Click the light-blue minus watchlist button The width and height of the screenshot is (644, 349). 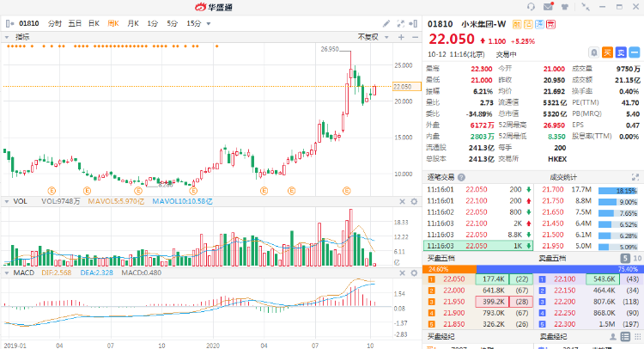click(635, 52)
